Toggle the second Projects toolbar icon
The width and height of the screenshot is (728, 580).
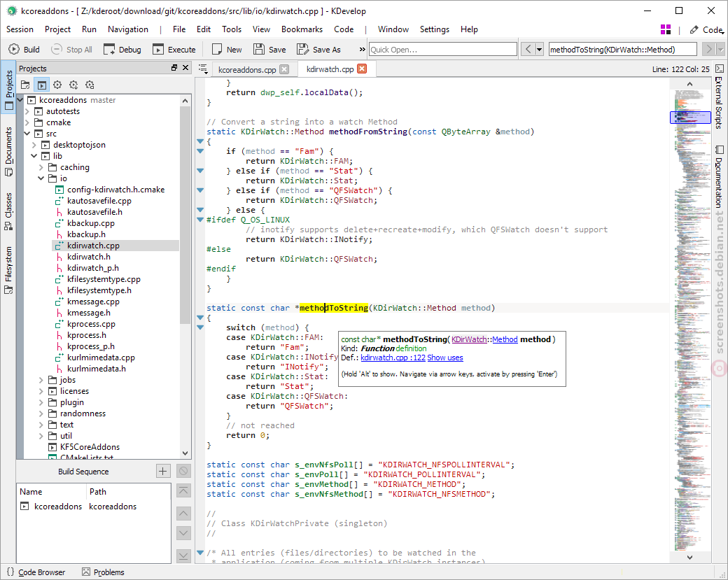point(42,85)
